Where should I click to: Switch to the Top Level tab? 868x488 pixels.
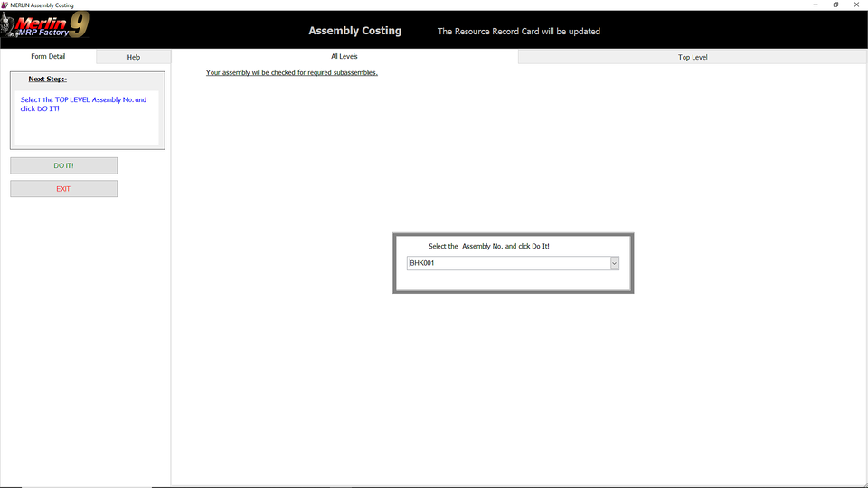tap(693, 57)
